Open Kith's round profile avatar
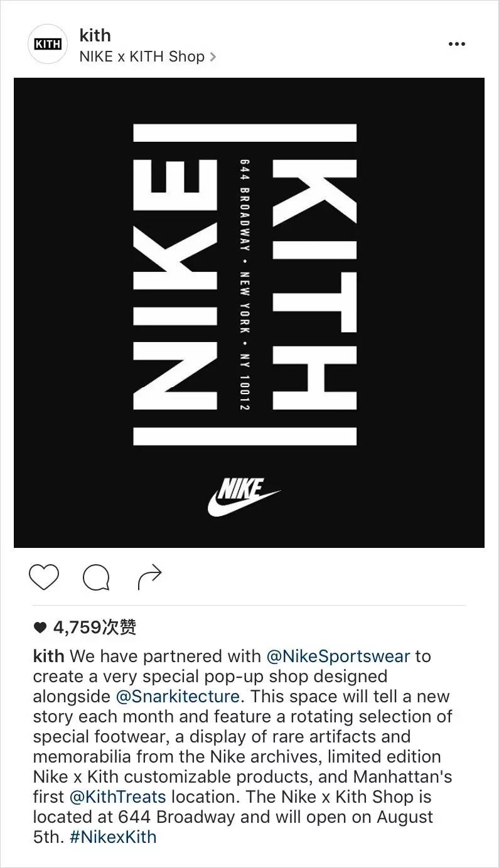Viewport: 499px width, 868px height. (48, 45)
